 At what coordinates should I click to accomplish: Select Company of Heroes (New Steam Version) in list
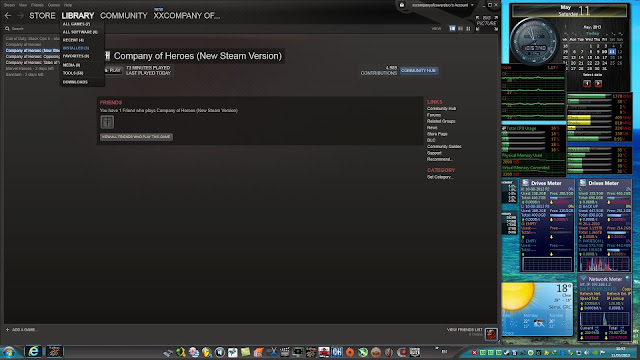pyautogui.click(x=33, y=51)
